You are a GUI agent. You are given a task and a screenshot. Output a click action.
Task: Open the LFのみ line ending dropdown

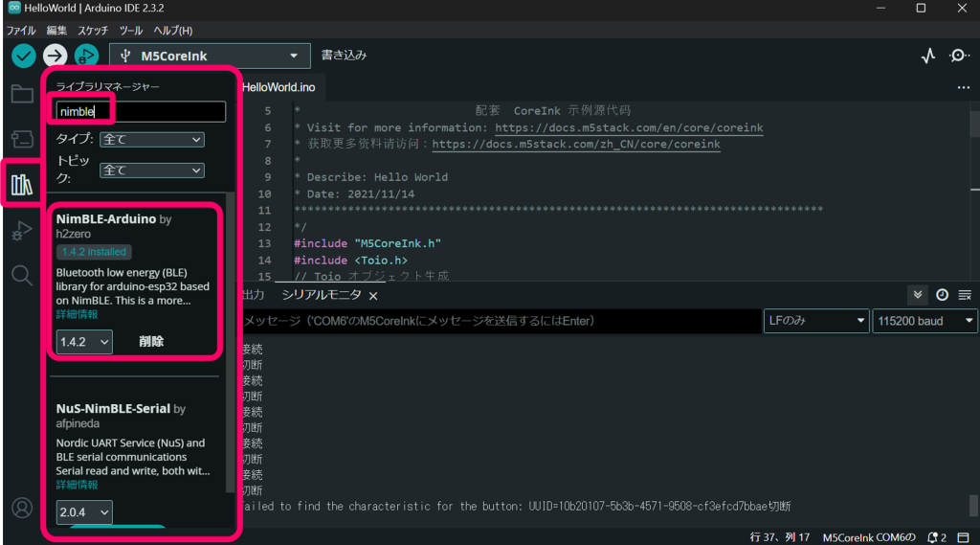tap(816, 321)
